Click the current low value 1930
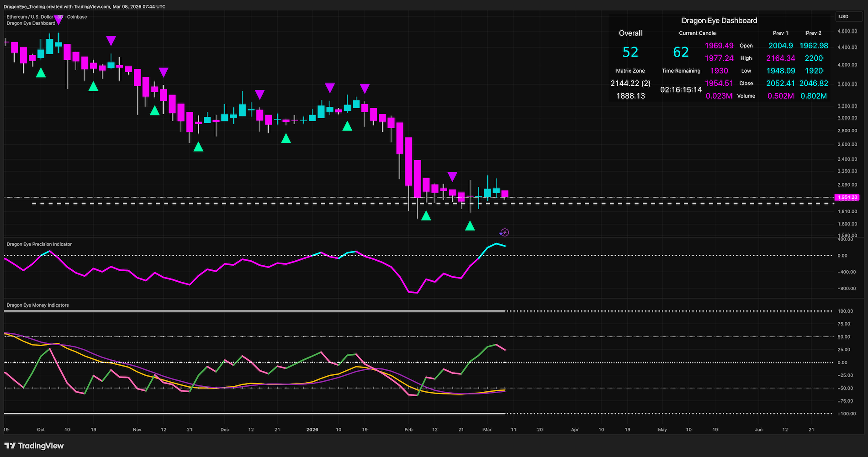This screenshot has height=457, width=868. pos(719,71)
